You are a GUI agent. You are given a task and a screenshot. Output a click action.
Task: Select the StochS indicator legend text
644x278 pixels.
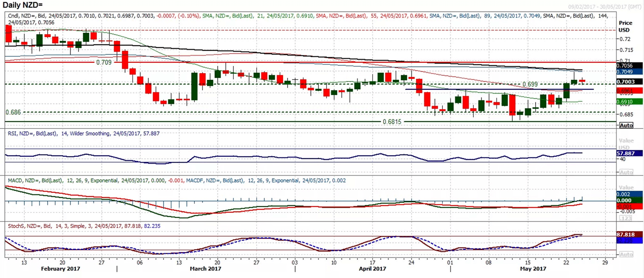(x=84, y=226)
